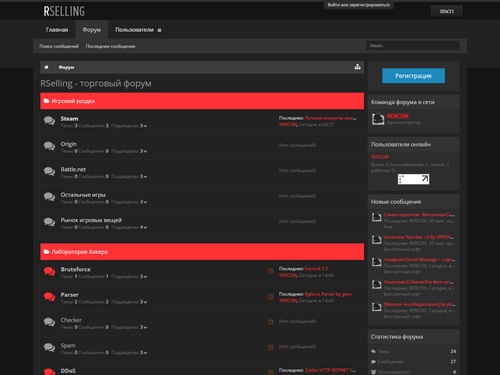Expand Steam subforums dropdown

coord(144,126)
